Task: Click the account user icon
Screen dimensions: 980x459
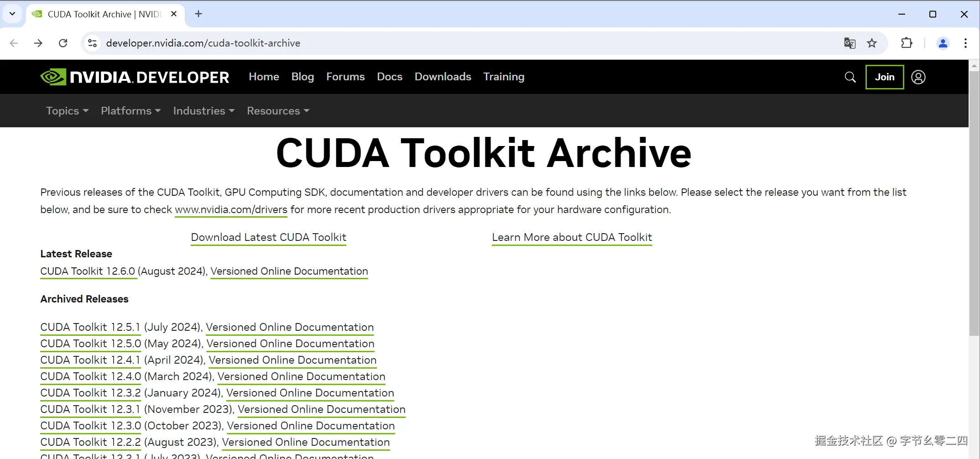Action: (x=918, y=77)
